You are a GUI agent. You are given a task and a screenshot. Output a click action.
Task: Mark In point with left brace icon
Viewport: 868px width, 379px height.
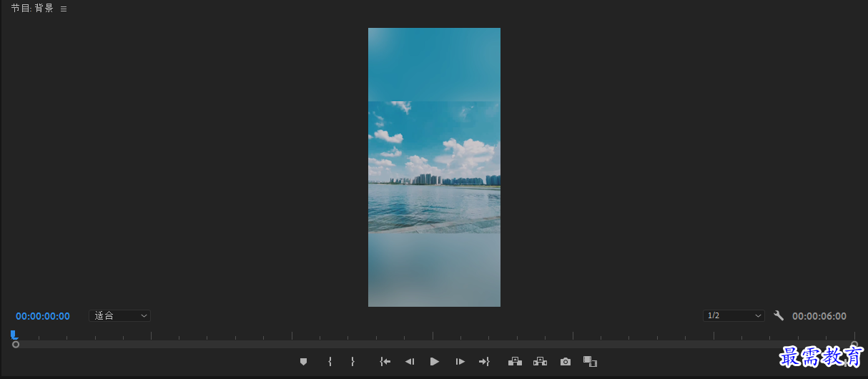pos(330,362)
